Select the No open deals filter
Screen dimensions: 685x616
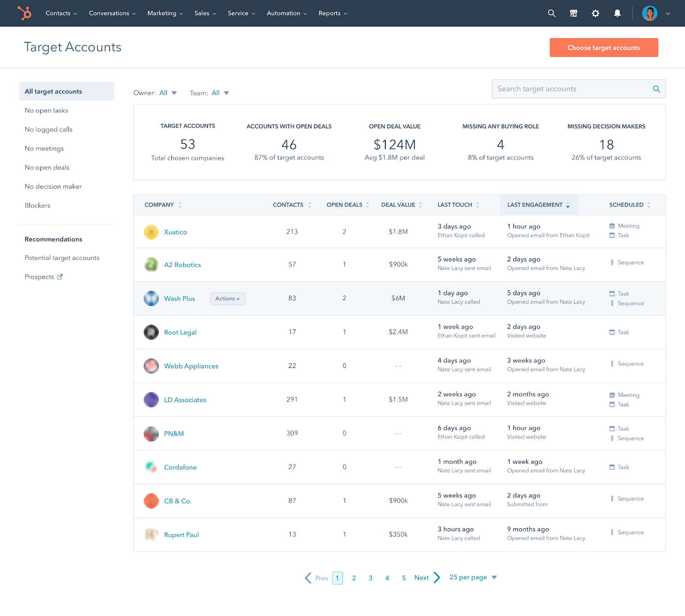point(47,167)
